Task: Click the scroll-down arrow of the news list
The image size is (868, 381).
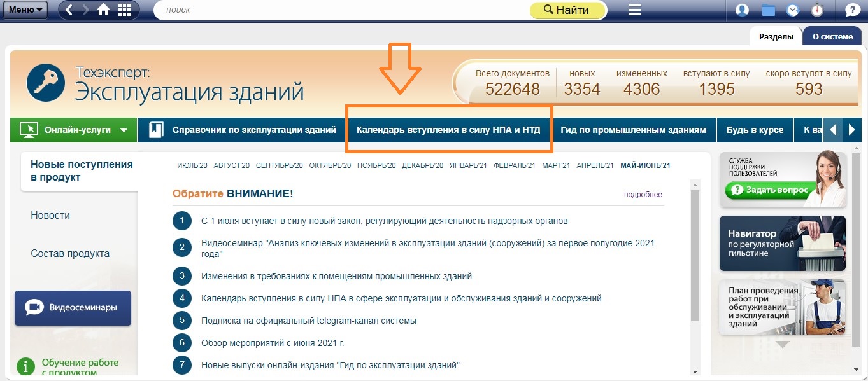Action: [x=695, y=371]
